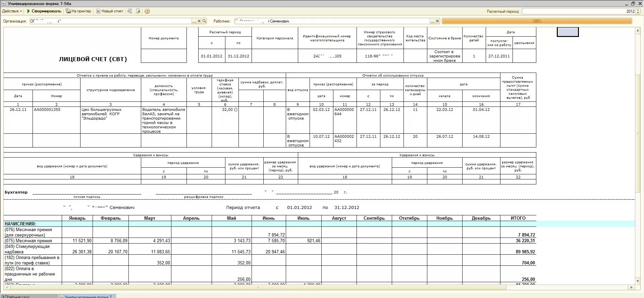Image resolution: width=644 pixels, height=298 pixels.
Task: Clear the Организация field with X
Action: click(199, 21)
